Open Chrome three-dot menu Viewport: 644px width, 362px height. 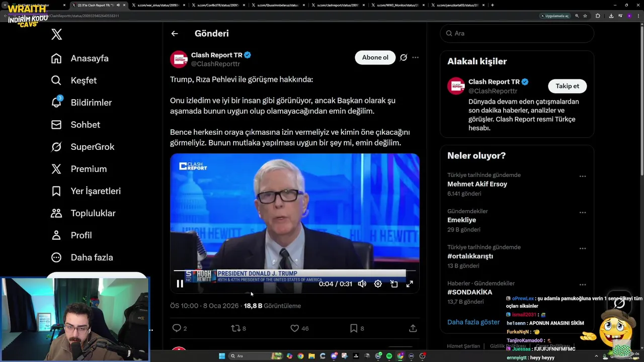(637, 16)
